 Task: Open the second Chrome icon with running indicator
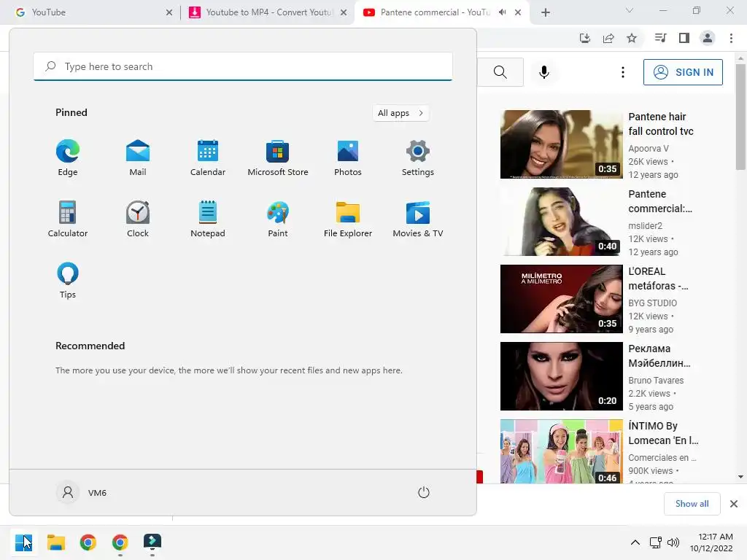[x=120, y=542]
